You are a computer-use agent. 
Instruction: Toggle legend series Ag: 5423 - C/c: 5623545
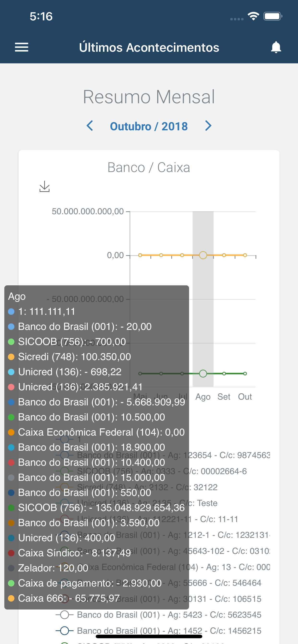pos(158,615)
